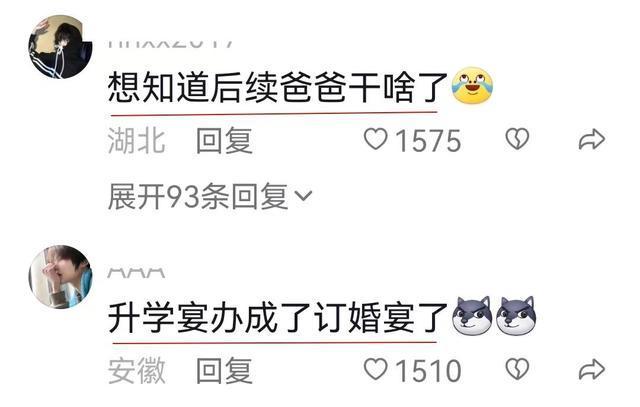The width and height of the screenshot is (640, 407).
Task: Click the 1575 like count
Action: coord(429,140)
